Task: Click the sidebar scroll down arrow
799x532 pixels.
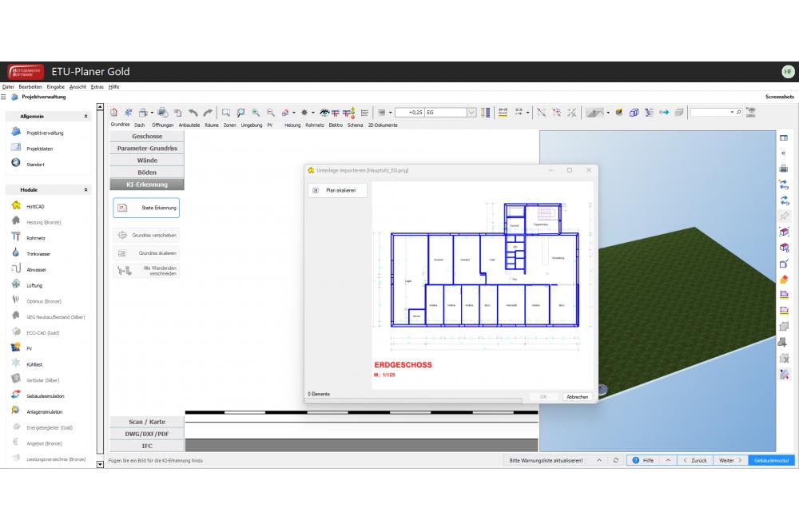Action: 100,464
